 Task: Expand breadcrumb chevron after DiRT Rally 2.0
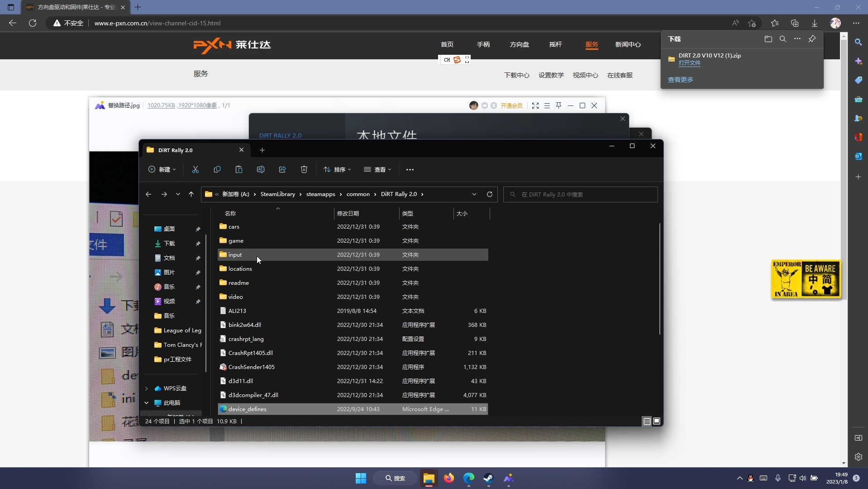pos(422,194)
